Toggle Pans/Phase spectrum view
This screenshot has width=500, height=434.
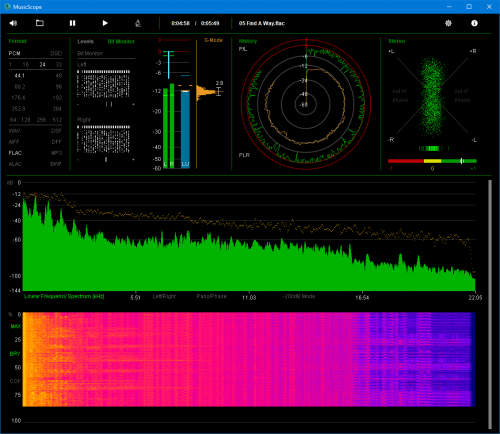(211, 296)
